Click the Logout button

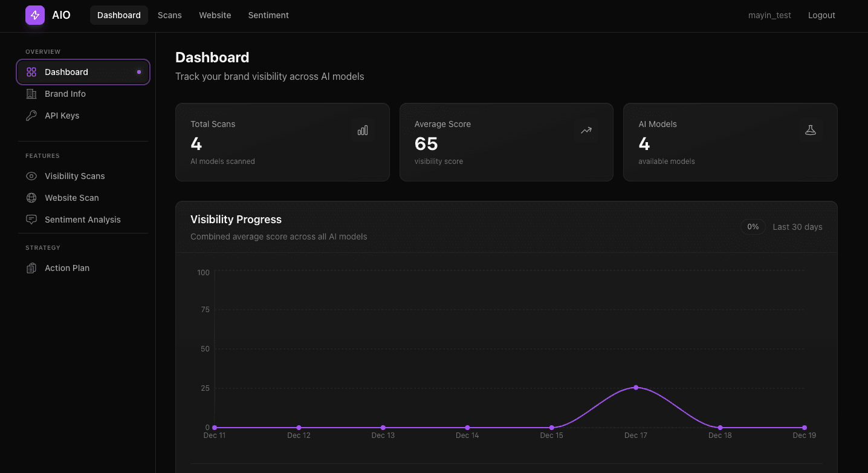coord(821,15)
